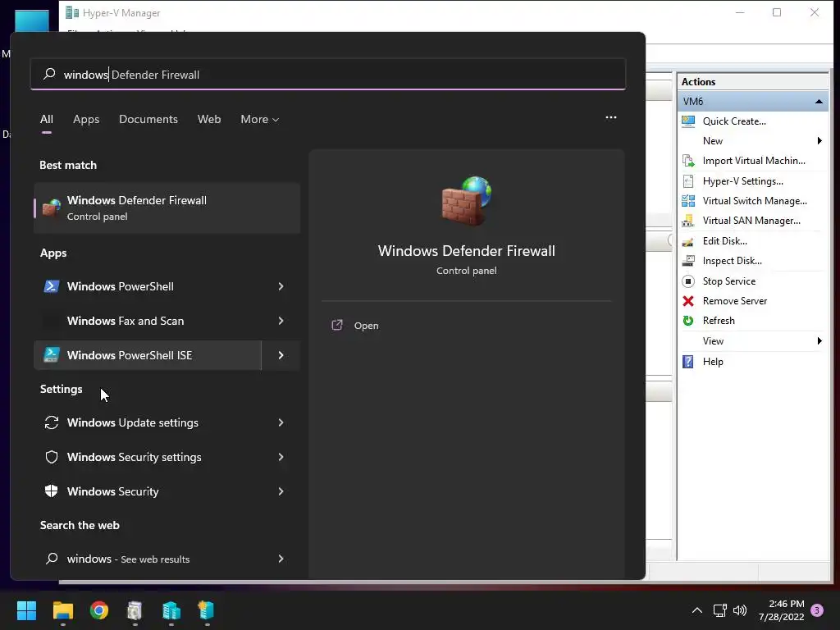840x630 pixels.
Task: Click the Edit Disk icon
Action: tap(688, 241)
